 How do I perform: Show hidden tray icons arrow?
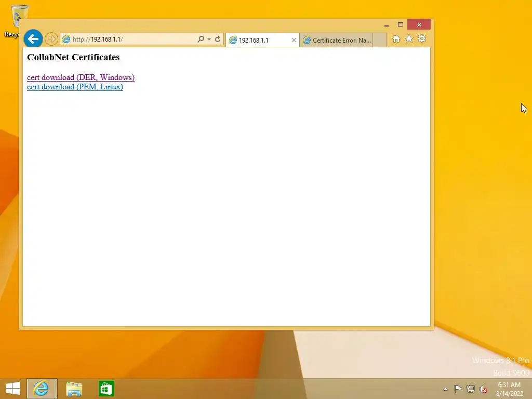(445, 389)
